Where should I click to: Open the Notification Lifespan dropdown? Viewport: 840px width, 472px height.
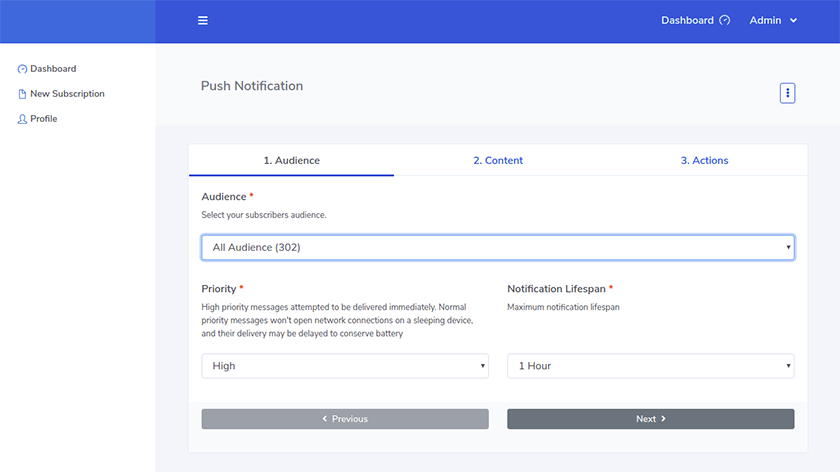tap(650, 366)
